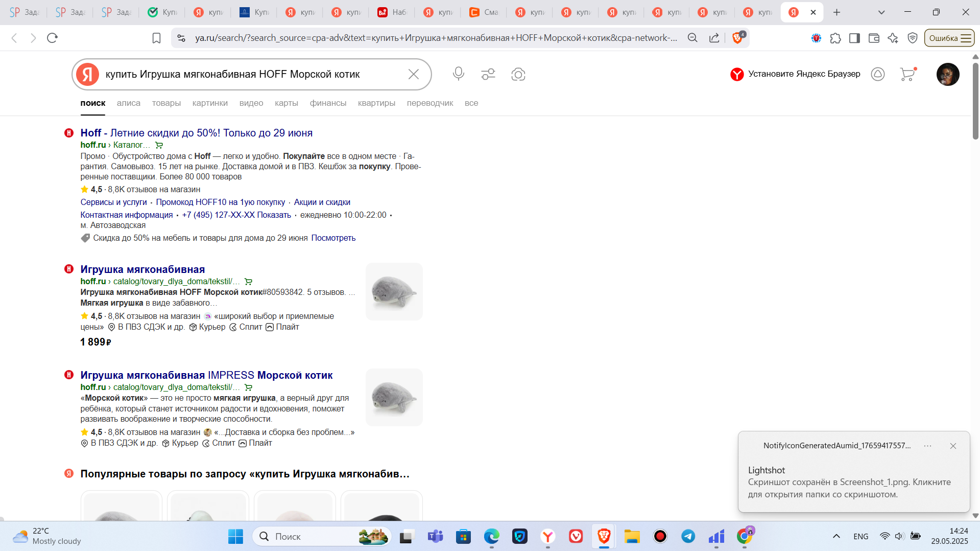The width and height of the screenshot is (980, 551).
Task: Open the Alice assistant round icon
Action: click(878, 74)
